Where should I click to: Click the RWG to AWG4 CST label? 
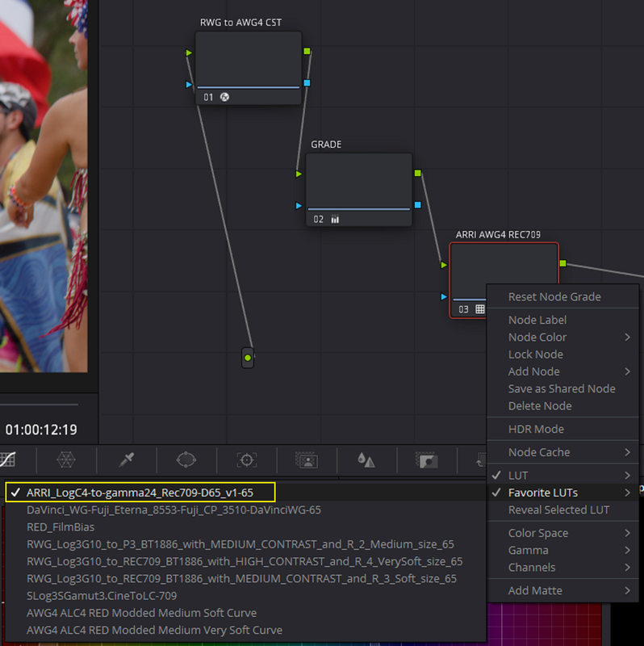tap(240, 23)
